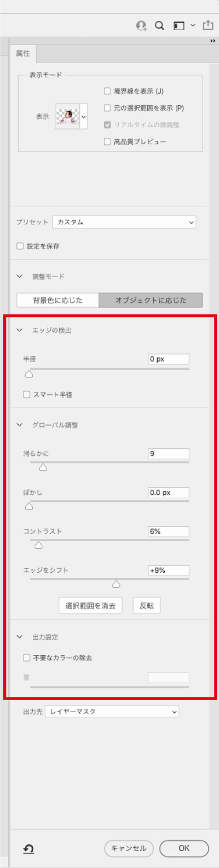
Task: Toggle the スマート半径 checkbox
Action: click(26, 394)
